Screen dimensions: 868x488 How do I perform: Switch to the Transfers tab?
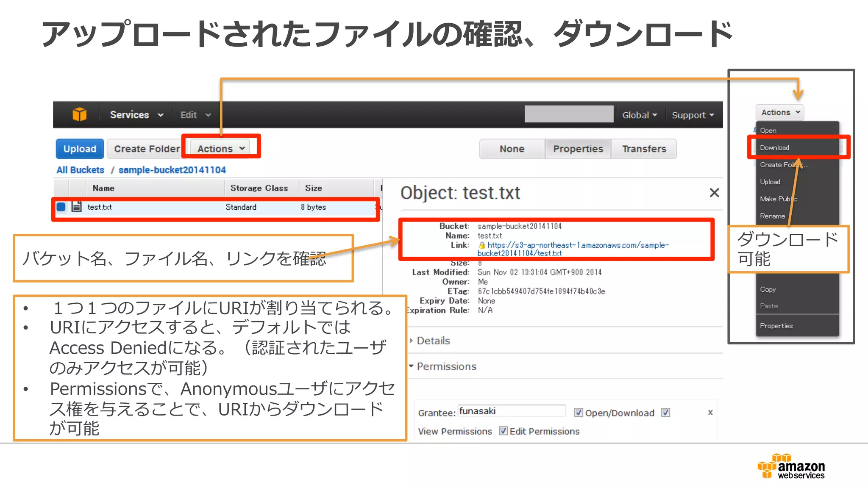(x=644, y=149)
